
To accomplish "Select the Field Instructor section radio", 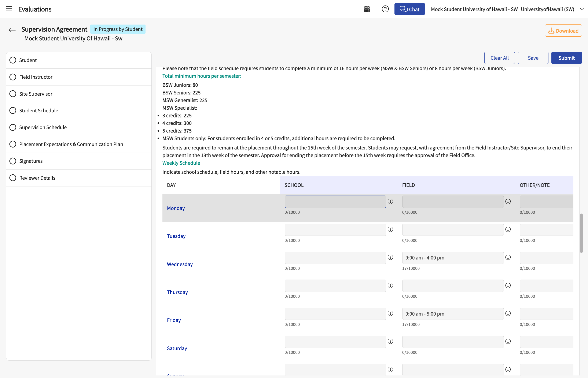I will click(x=13, y=77).
